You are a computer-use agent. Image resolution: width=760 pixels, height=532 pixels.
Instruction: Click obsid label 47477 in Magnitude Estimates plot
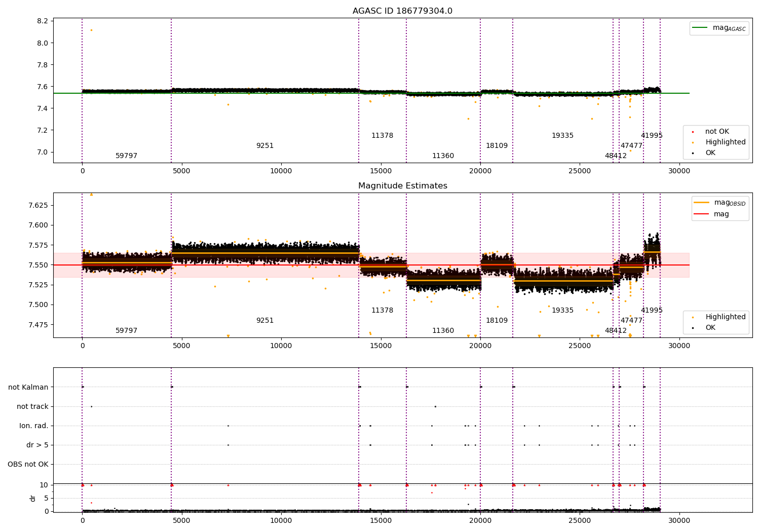[631, 321]
